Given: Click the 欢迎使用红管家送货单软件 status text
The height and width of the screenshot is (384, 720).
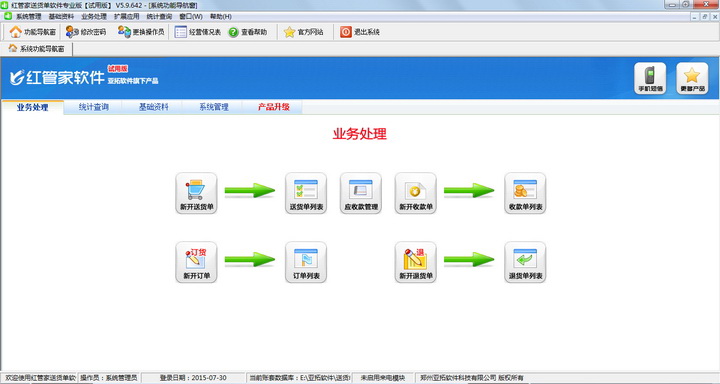Looking at the screenshot, I should pyautogui.click(x=38, y=378).
